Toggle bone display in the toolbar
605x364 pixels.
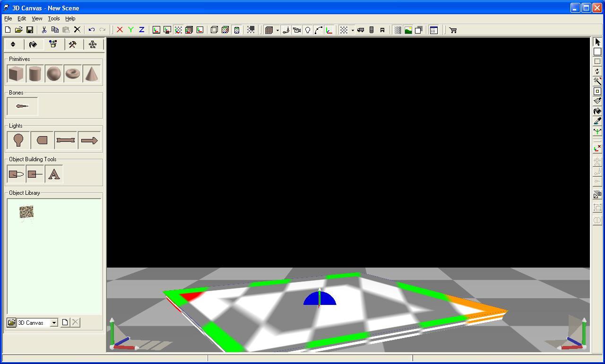286,30
